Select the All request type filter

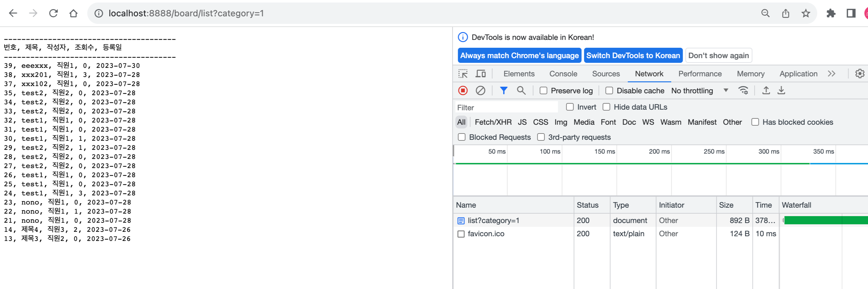(x=461, y=122)
